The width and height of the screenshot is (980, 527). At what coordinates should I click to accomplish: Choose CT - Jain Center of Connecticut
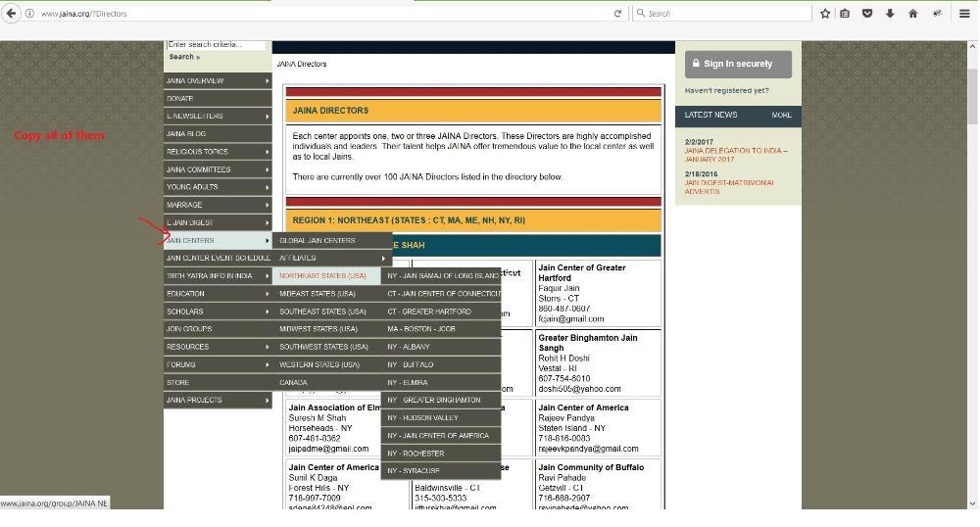(441, 294)
